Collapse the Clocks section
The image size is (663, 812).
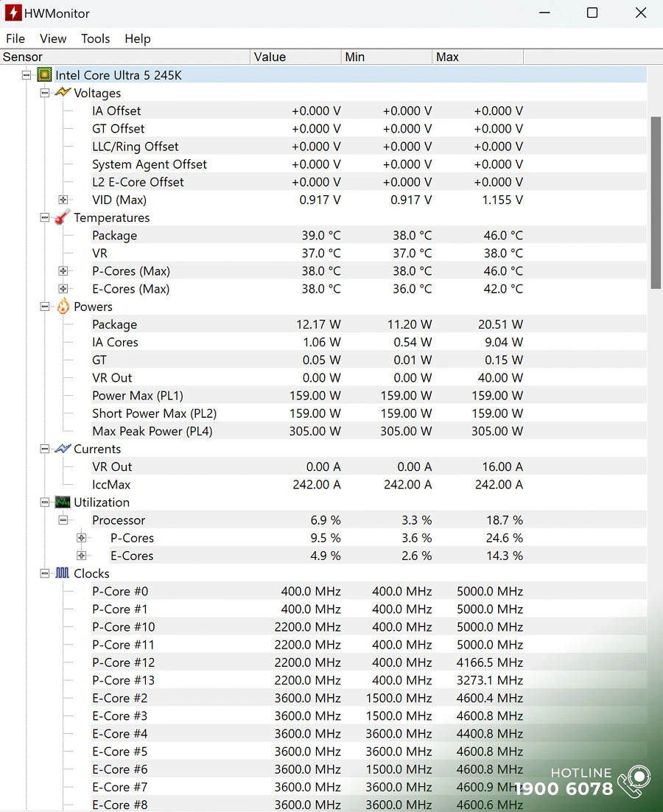pos(45,573)
